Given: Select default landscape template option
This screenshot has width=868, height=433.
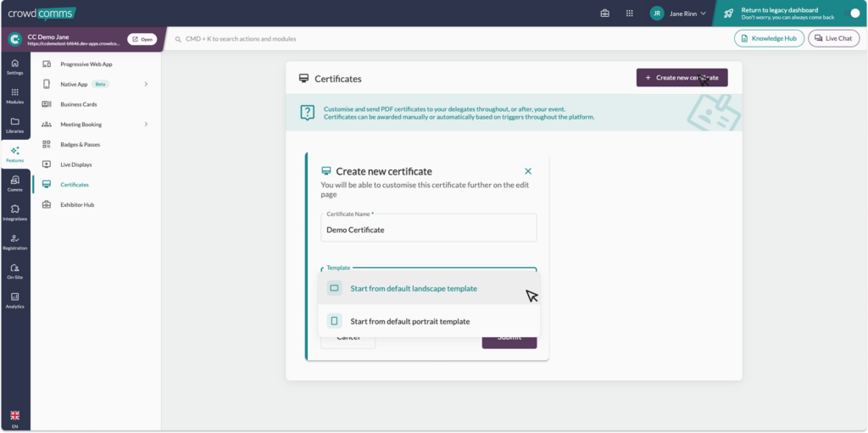Looking at the screenshot, I should (x=414, y=288).
